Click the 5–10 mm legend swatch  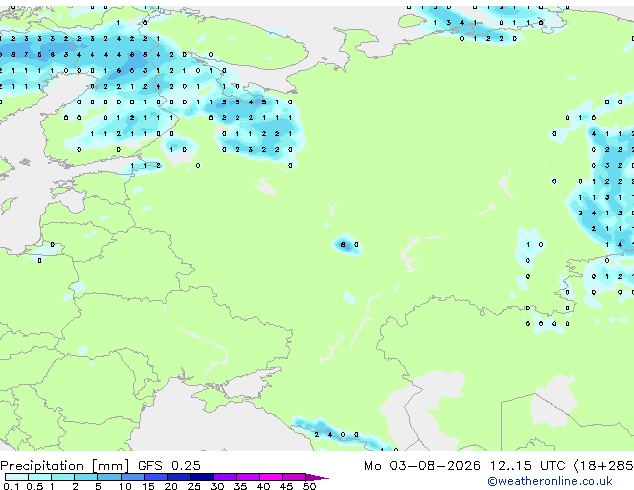[x=109, y=477]
